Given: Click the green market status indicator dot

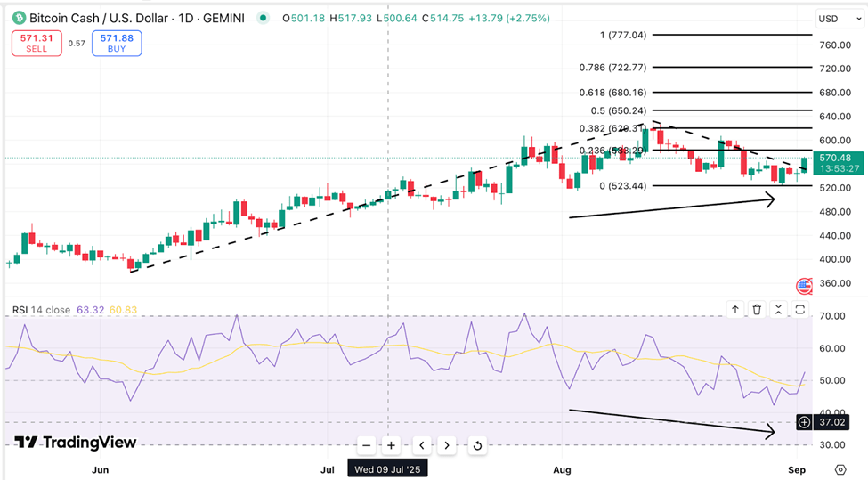Looking at the screenshot, I should (262, 18).
